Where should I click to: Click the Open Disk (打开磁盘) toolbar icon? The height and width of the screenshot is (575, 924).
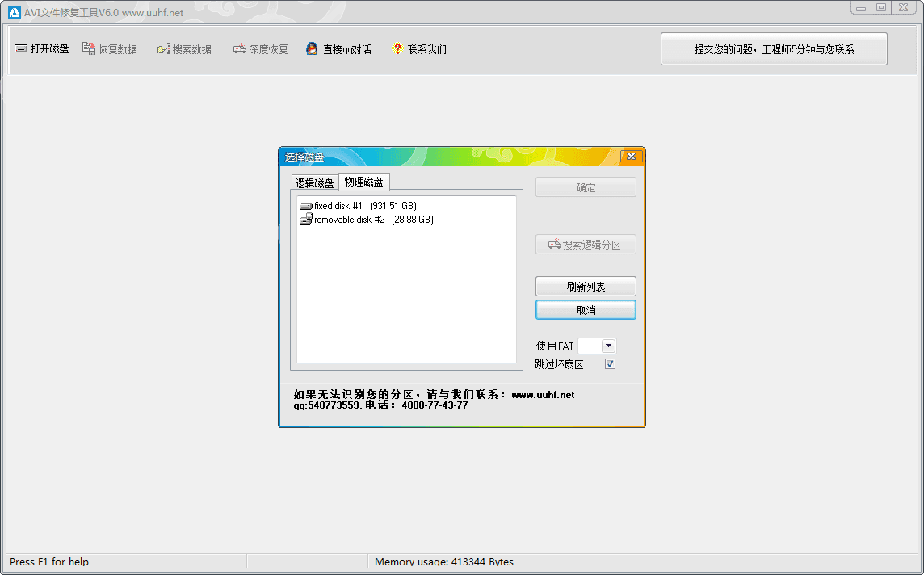21,49
